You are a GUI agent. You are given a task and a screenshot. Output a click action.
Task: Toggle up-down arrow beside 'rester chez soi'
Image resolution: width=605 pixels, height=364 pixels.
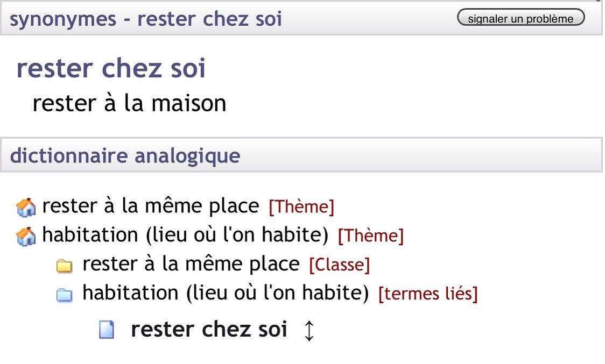pos(309,331)
